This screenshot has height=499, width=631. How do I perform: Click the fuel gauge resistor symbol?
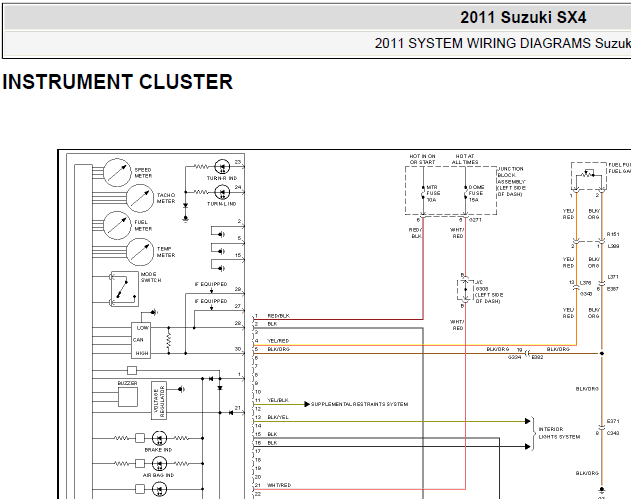point(588,176)
